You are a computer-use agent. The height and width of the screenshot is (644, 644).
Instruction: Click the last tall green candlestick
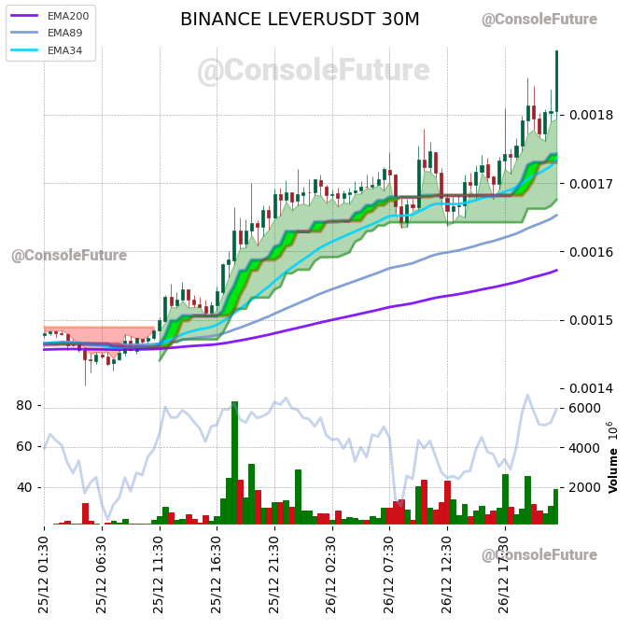[557, 81]
